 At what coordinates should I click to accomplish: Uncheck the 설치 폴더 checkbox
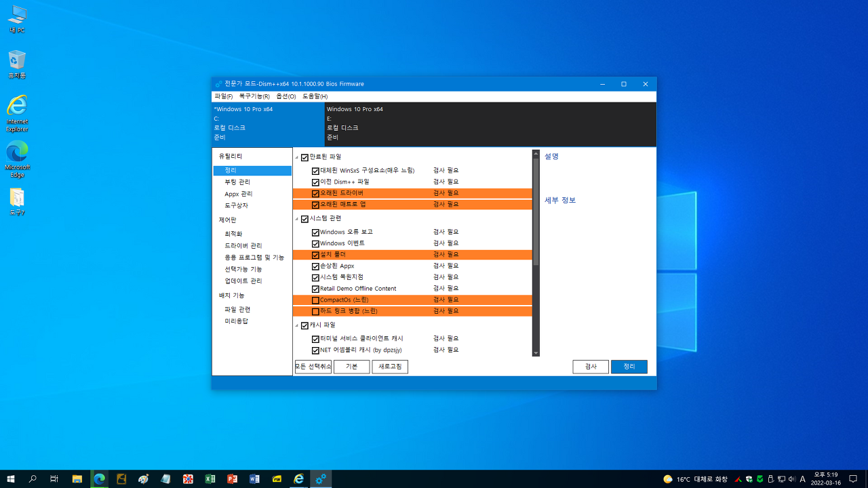click(315, 255)
